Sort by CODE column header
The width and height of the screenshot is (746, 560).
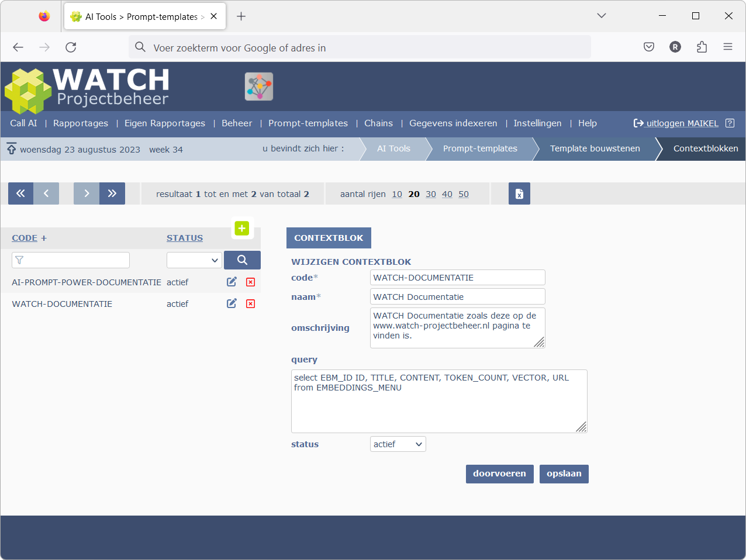coord(25,238)
